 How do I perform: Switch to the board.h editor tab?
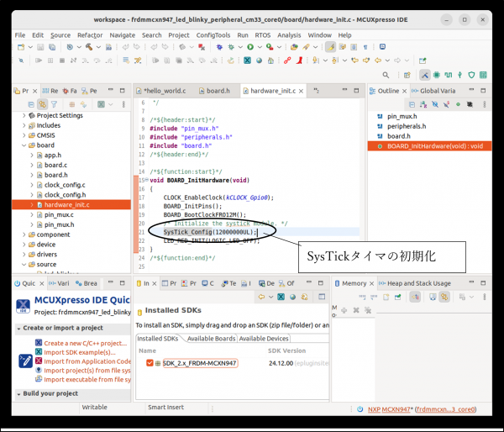point(214,91)
